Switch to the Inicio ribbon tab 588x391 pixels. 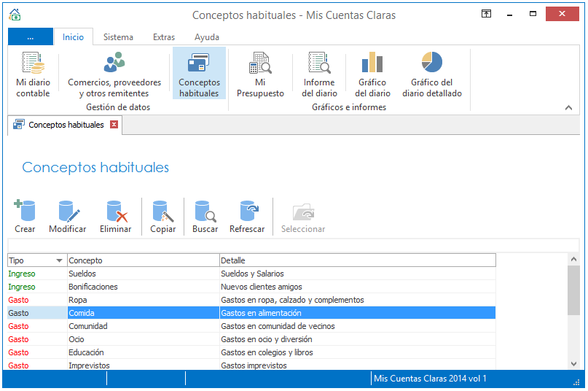[x=73, y=36]
